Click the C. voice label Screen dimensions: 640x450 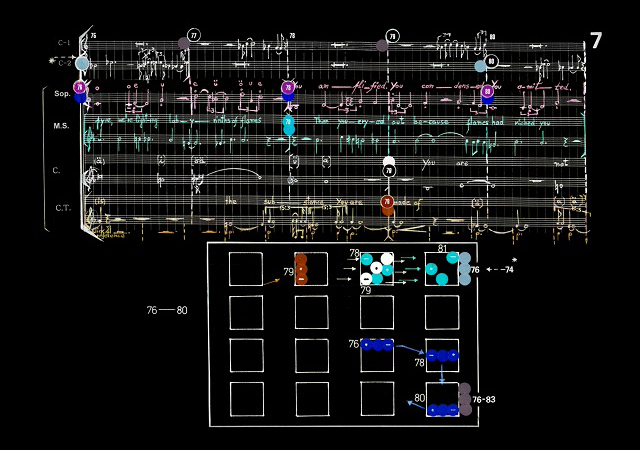[56, 170]
